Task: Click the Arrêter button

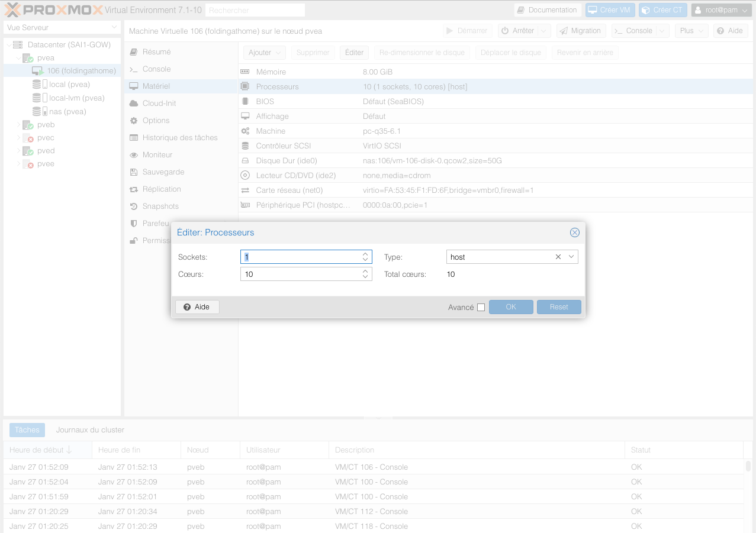Action: (x=518, y=31)
